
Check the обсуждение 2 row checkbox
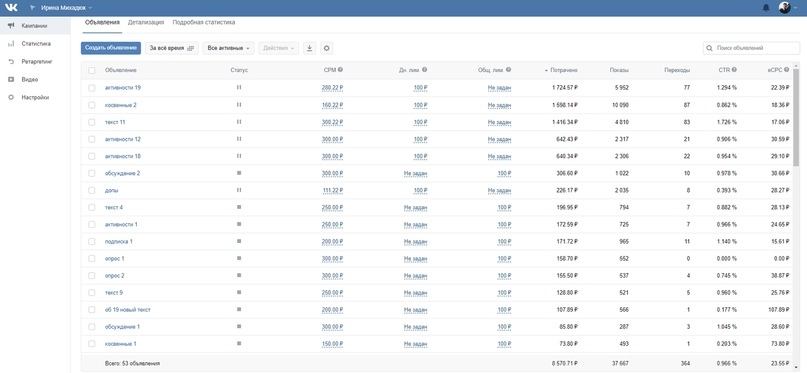pos(92,173)
